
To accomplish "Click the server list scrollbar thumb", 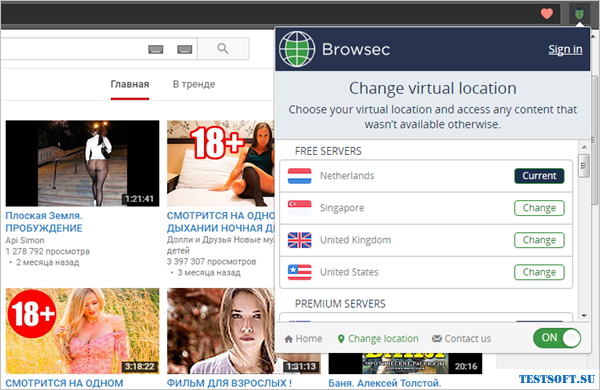I will (584, 166).
